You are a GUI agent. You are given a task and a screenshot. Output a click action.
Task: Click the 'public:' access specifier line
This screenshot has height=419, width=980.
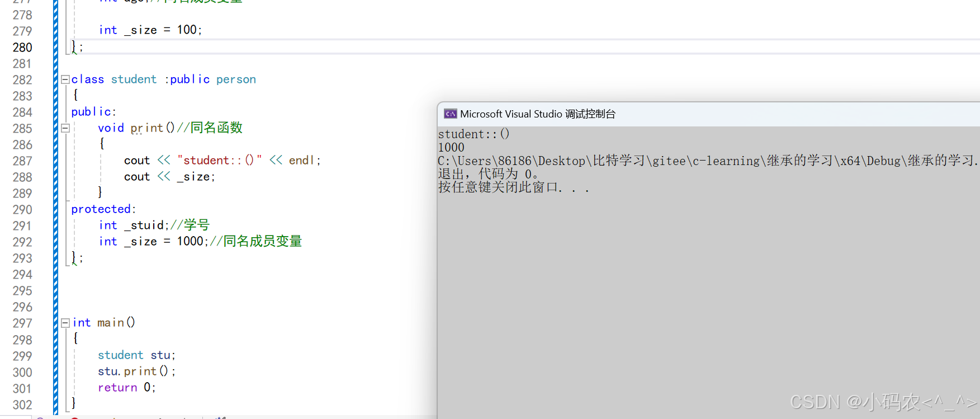point(94,112)
